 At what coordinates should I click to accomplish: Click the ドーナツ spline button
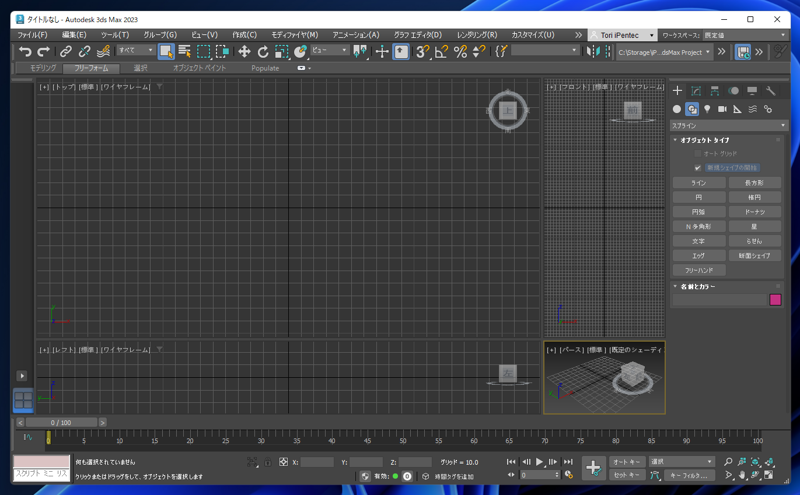[754, 212]
